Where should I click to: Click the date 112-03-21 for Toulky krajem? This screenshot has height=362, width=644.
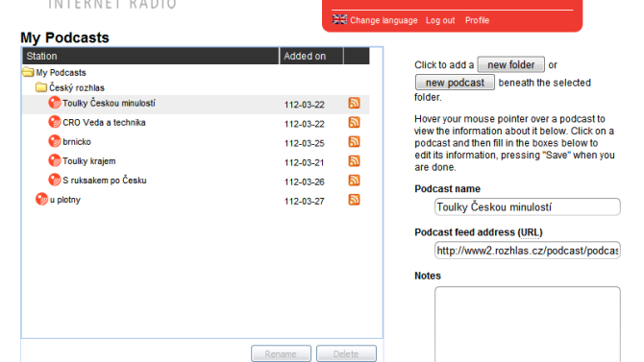[x=304, y=162]
